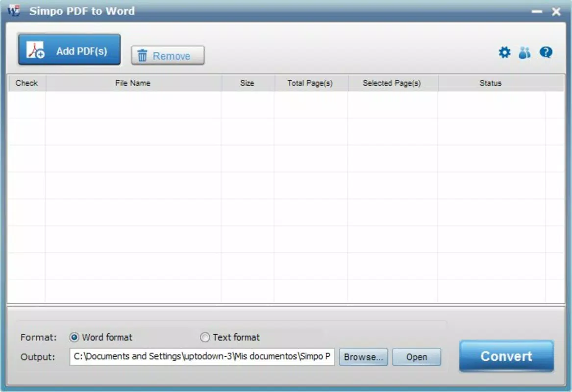Viewport: 572px width, 392px height.
Task: Close the Simpo PDF to Word window
Action: click(556, 12)
